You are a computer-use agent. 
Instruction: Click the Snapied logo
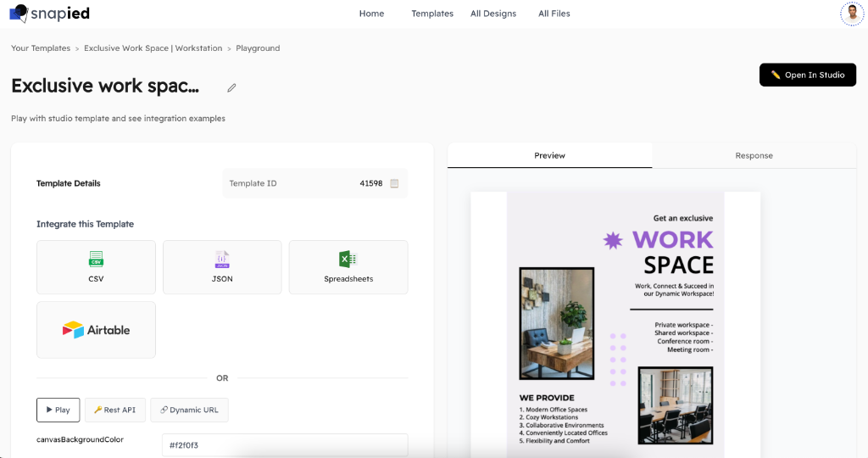click(49, 14)
